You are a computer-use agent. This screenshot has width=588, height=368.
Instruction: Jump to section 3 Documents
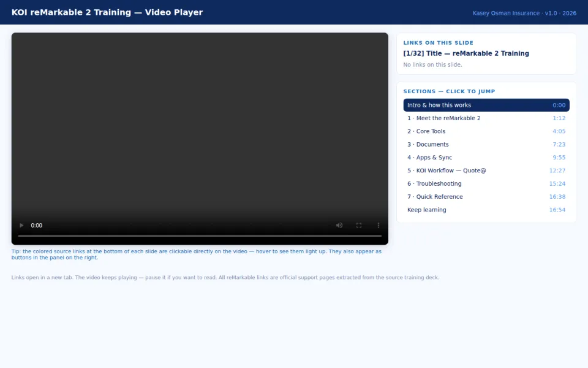tap(486, 144)
